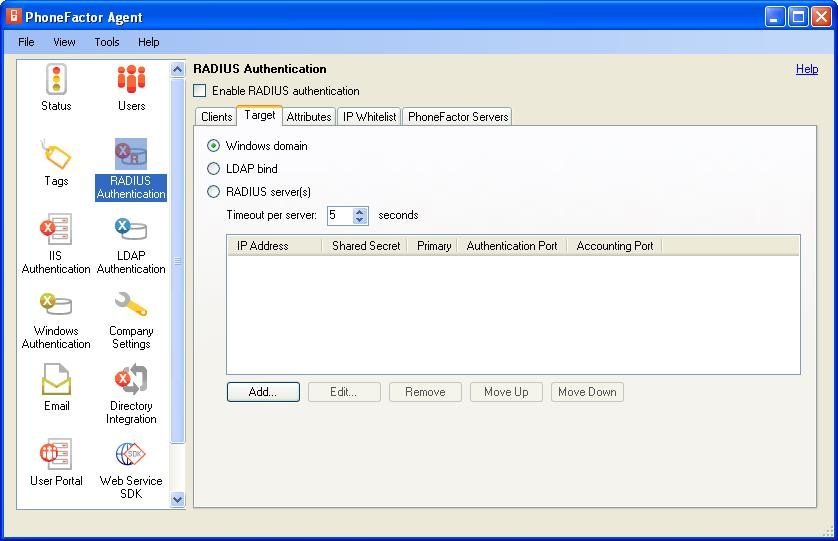The image size is (838, 541).
Task: Click the Move Up button
Action: click(506, 392)
